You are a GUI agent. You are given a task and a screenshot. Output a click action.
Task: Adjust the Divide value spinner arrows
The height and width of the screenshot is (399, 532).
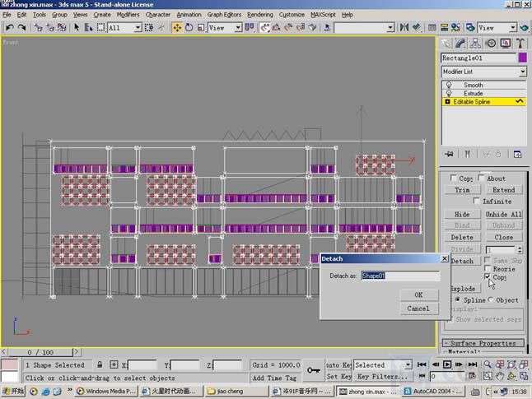520,250
